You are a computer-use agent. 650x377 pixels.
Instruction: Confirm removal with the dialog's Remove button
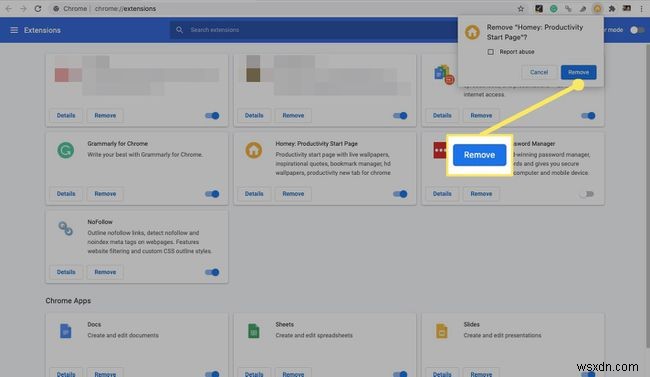[x=578, y=72]
